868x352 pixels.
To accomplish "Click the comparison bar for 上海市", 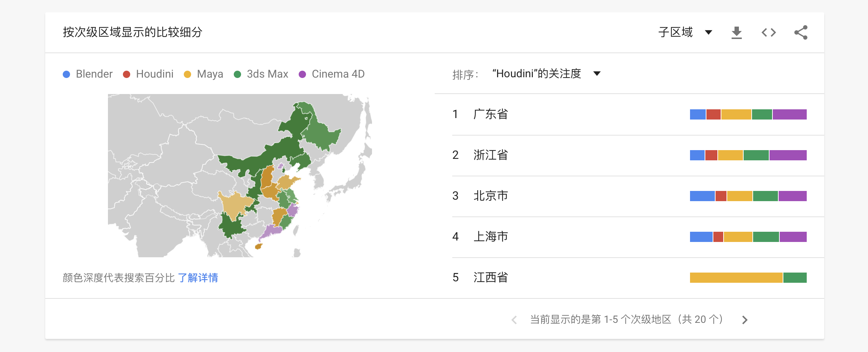I will (748, 237).
